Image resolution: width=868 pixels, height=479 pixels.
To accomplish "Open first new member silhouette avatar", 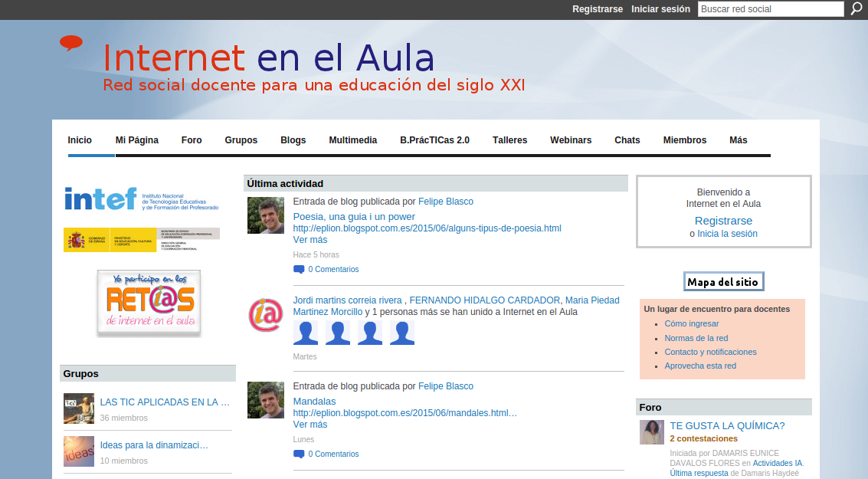I will tap(306, 333).
